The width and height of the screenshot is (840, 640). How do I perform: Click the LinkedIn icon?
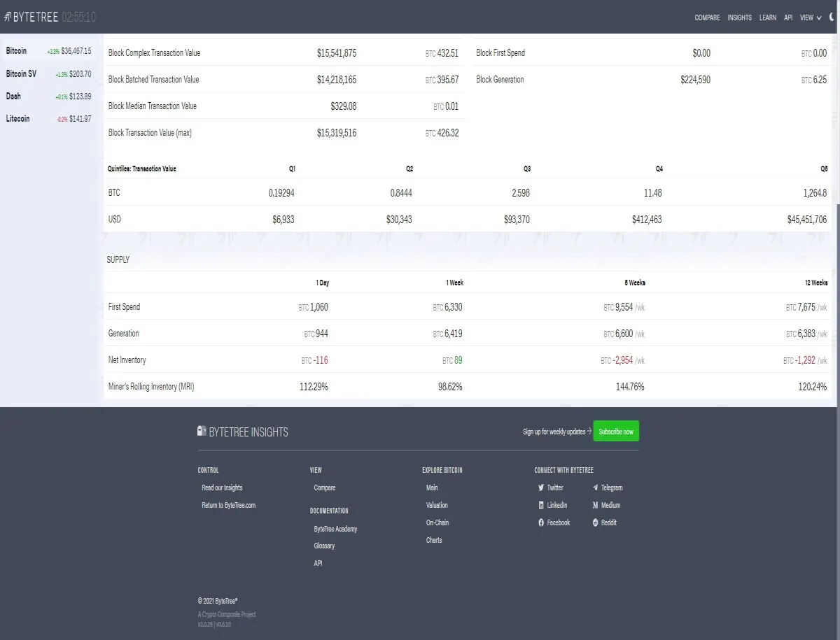(541, 505)
